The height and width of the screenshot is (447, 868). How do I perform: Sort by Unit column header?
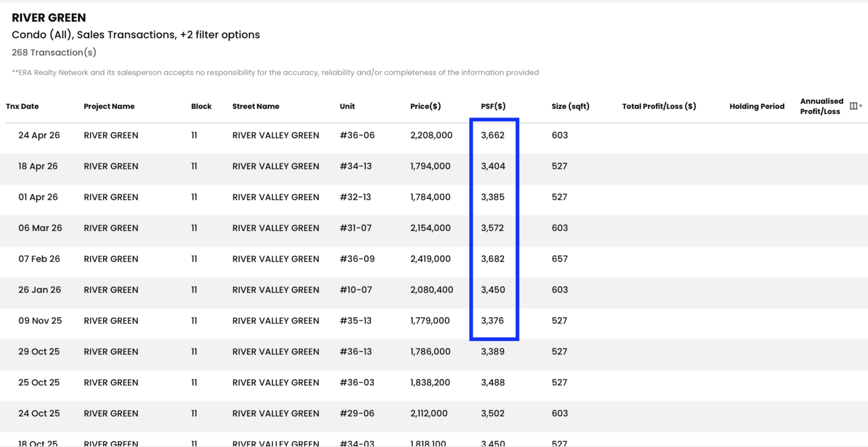tap(348, 106)
